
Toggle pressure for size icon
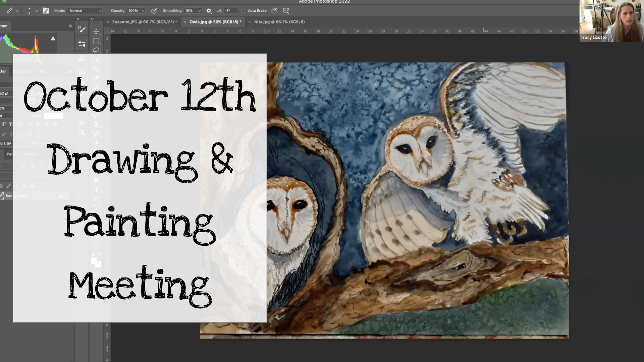tap(274, 11)
